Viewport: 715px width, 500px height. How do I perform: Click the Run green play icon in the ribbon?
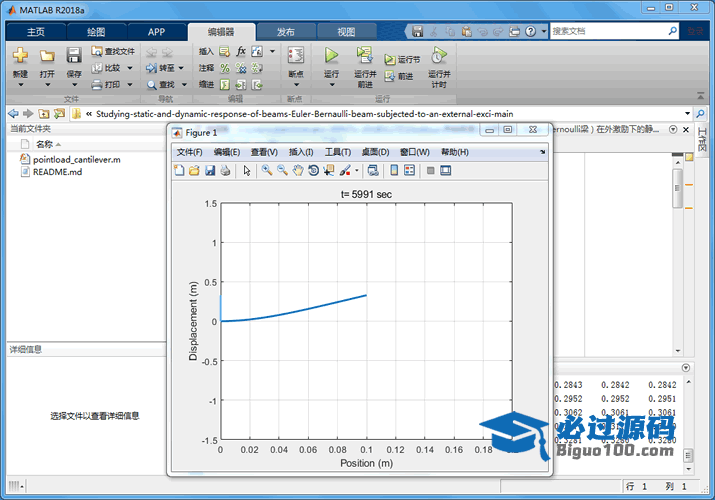[x=332, y=55]
